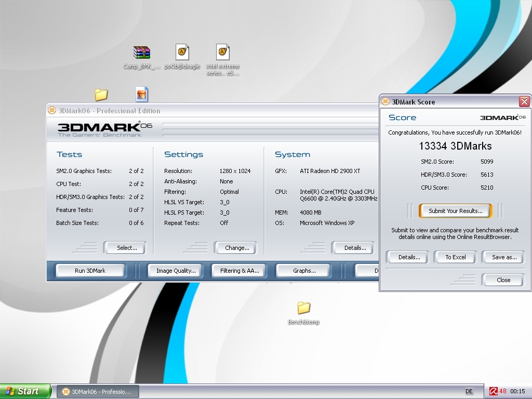Select the intel extreme series demo file icon
532x399 pixels.
pos(223,52)
